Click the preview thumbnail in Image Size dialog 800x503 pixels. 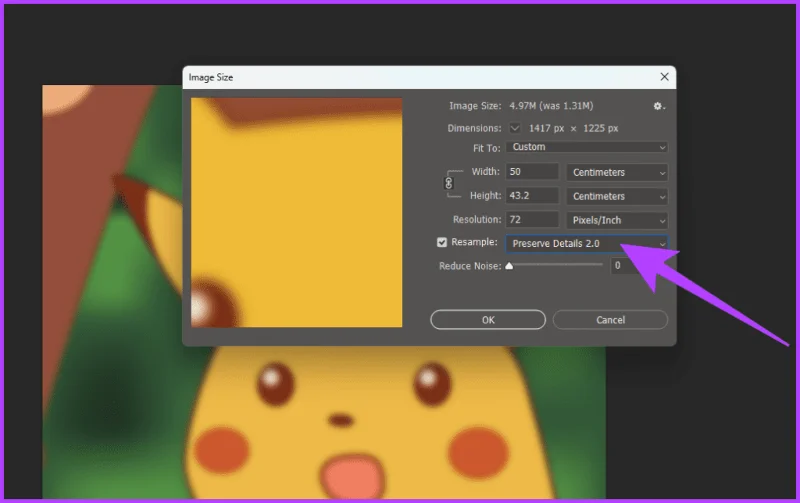click(x=296, y=213)
